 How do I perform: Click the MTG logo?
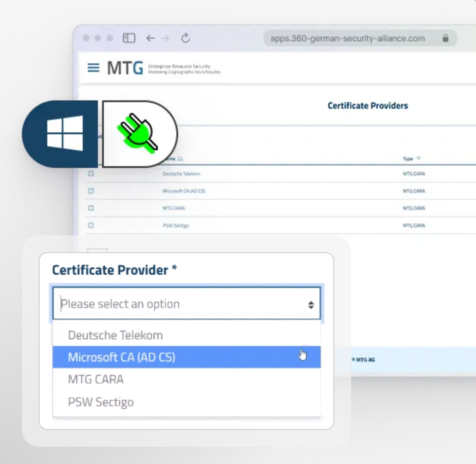(125, 68)
